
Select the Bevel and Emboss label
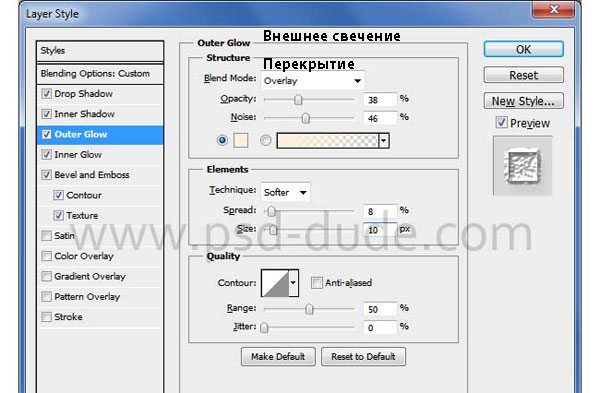[92, 175]
